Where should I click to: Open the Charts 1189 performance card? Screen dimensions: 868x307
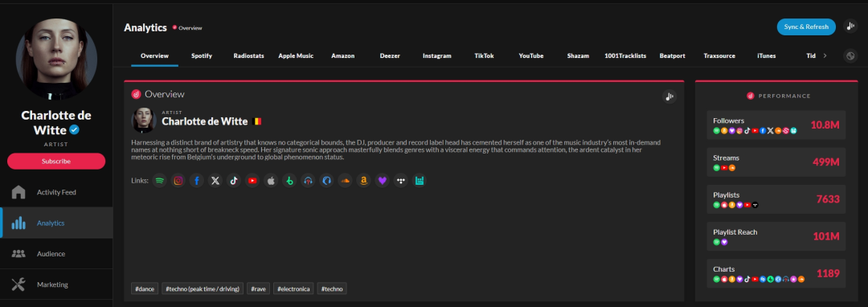pyautogui.click(x=776, y=273)
